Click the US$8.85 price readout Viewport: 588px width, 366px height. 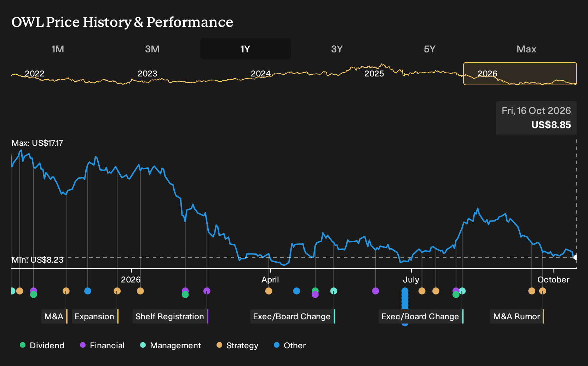pyautogui.click(x=551, y=125)
